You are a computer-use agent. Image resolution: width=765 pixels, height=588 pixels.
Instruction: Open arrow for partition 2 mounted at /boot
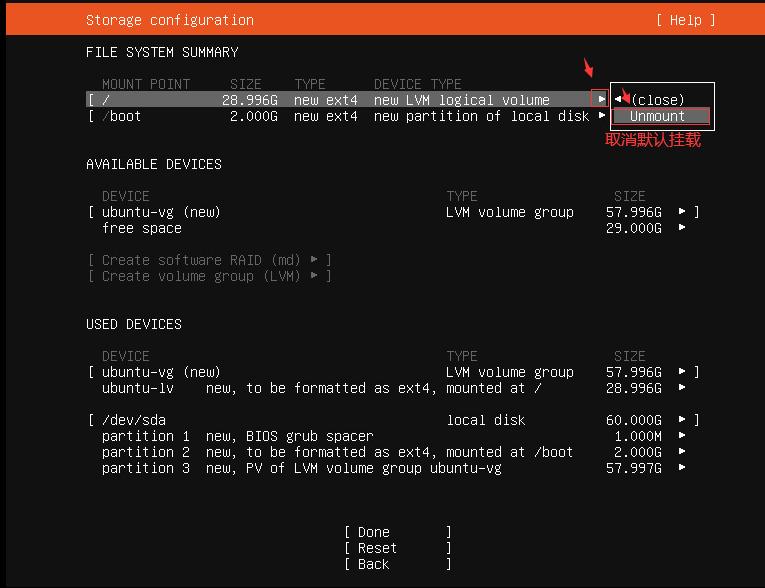pyautogui.click(x=683, y=452)
